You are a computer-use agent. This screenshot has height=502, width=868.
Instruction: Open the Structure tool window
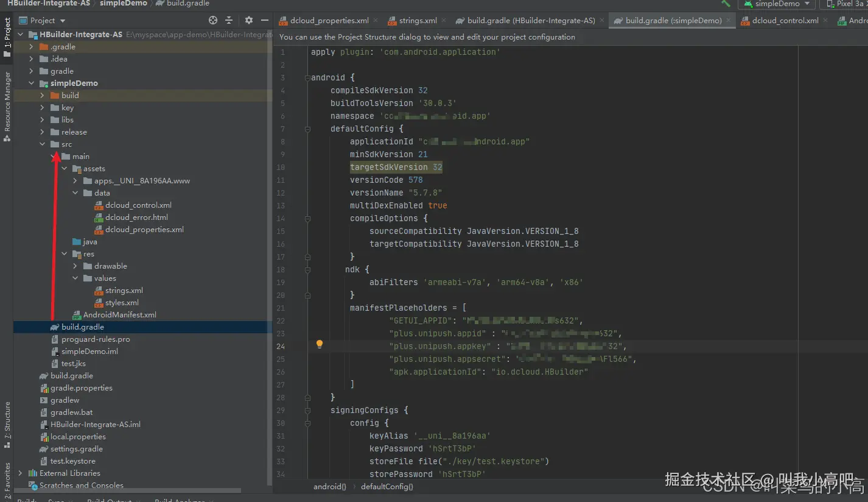pyautogui.click(x=7, y=420)
